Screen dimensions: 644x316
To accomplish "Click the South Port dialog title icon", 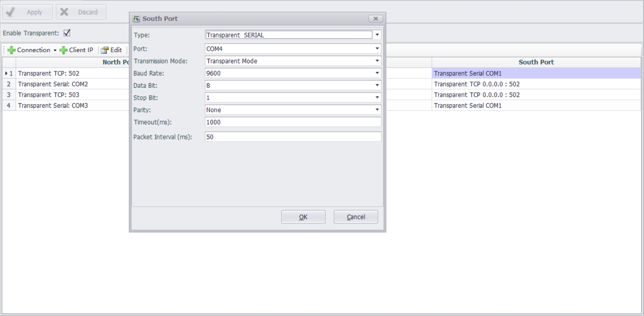I will pos(137,19).
